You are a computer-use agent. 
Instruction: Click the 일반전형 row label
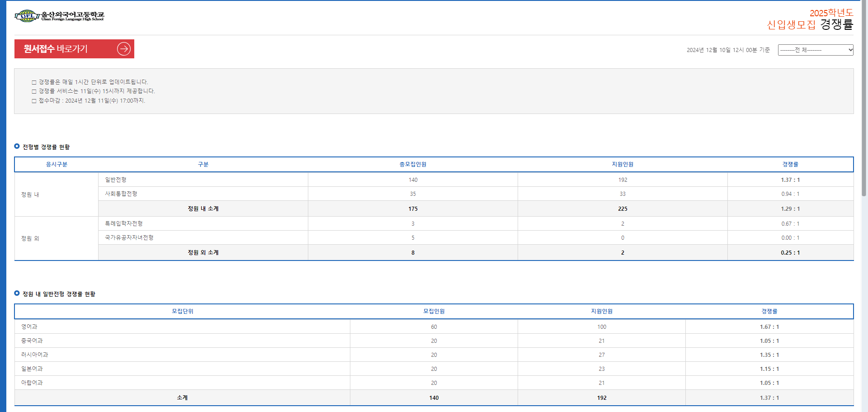click(x=116, y=180)
